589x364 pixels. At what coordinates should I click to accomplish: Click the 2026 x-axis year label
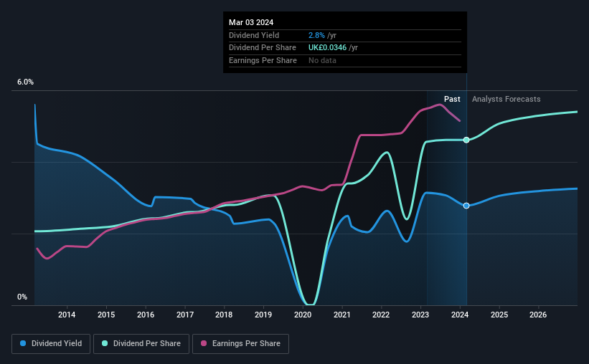click(538, 315)
